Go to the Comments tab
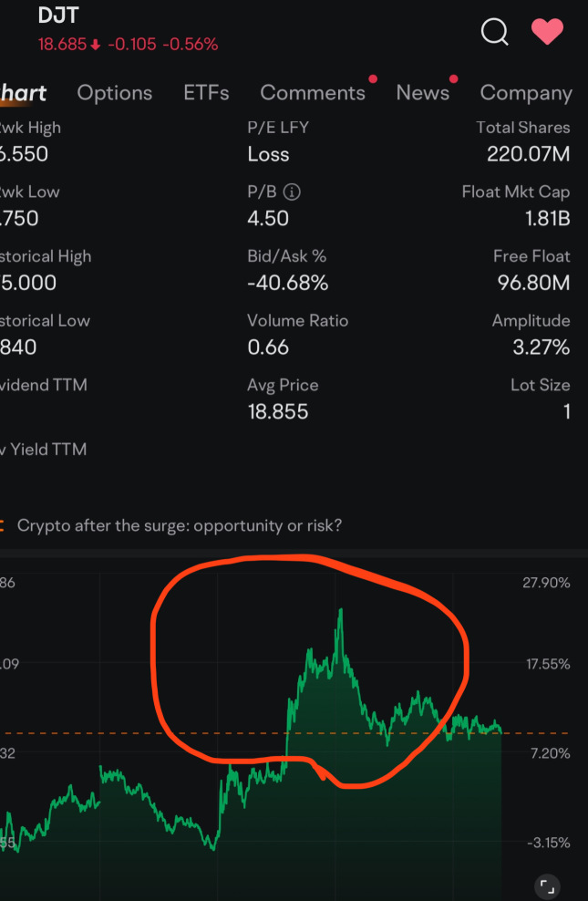 (312, 93)
